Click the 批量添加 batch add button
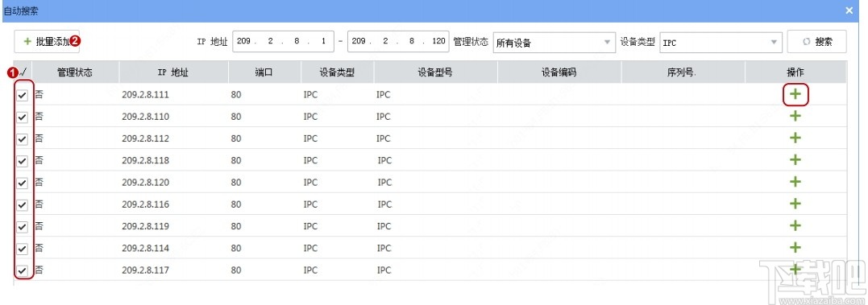The width and height of the screenshot is (868, 305). pos(47,41)
